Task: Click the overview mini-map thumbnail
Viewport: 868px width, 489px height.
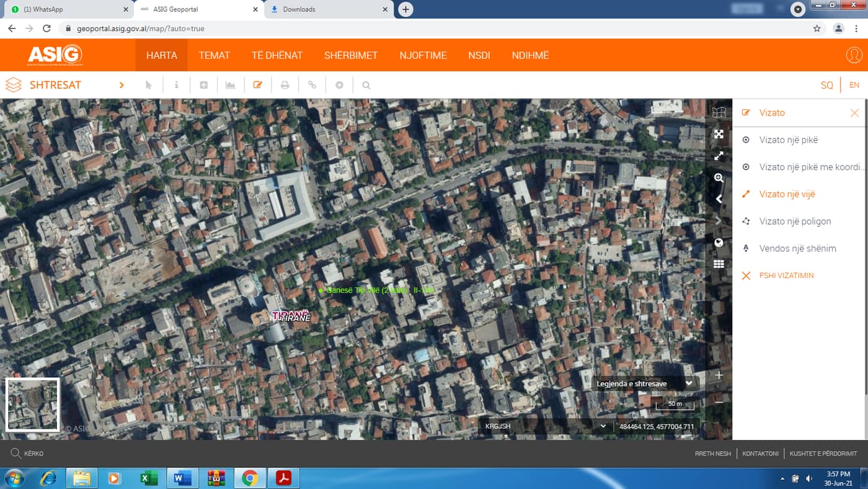Action: (32, 405)
